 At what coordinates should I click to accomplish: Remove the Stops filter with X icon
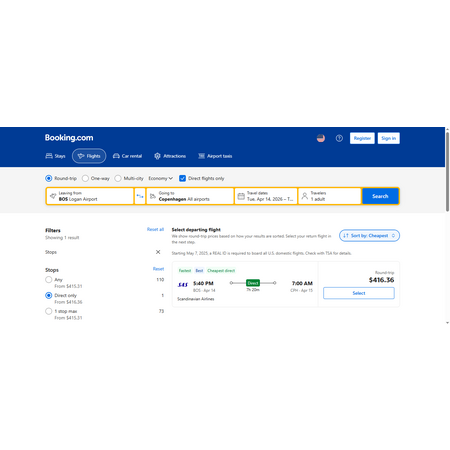[x=158, y=252]
